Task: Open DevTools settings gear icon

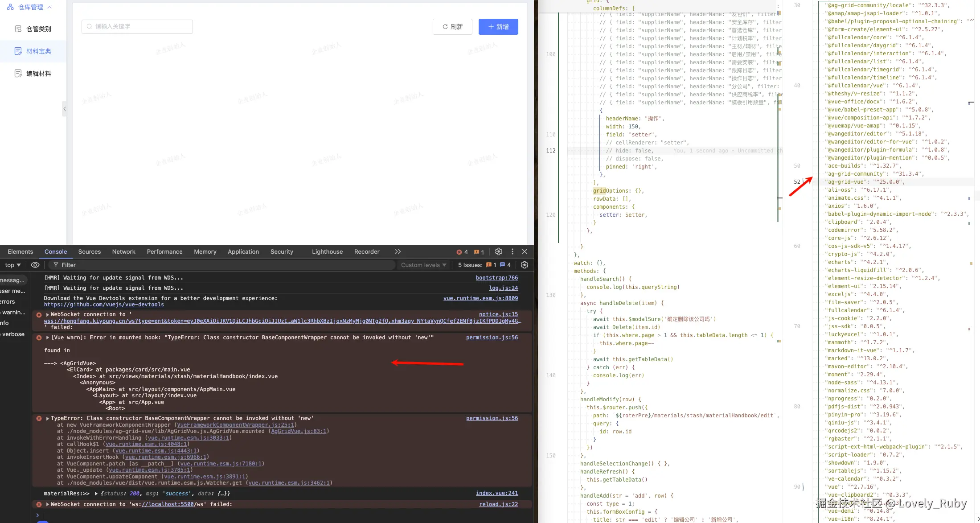Action: click(499, 251)
